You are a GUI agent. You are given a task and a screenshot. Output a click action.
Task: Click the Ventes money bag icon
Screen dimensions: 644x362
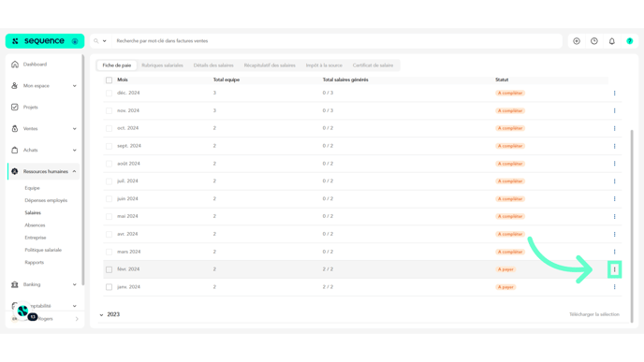pyautogui.click(x=15, y=128)
